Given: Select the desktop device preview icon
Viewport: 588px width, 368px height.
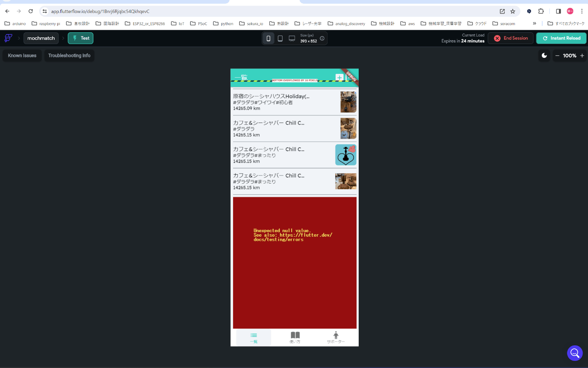Looking at the screenshot, I should 292,38.
